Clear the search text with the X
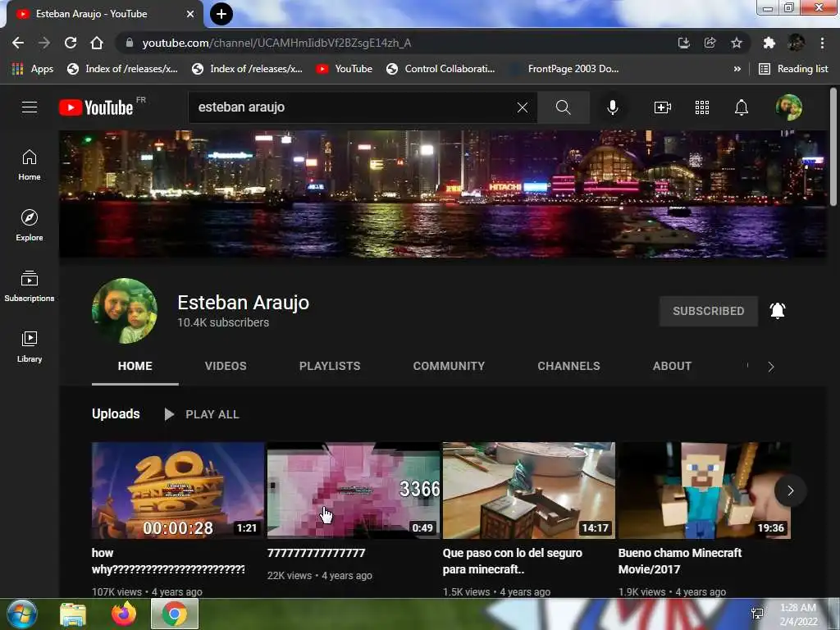This screenshot has height=630, width=840. tap(523, 107)
